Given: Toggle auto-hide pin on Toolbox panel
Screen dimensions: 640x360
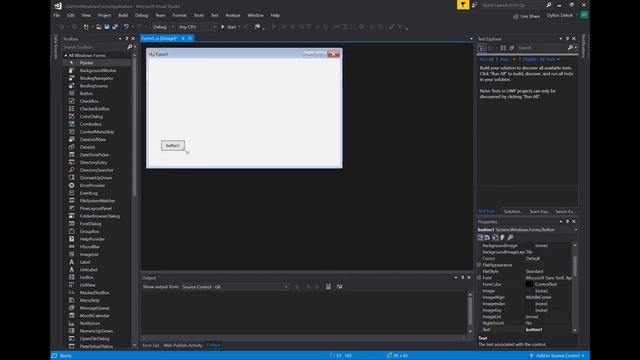Looking at the screenshot, I should point(127,39).
